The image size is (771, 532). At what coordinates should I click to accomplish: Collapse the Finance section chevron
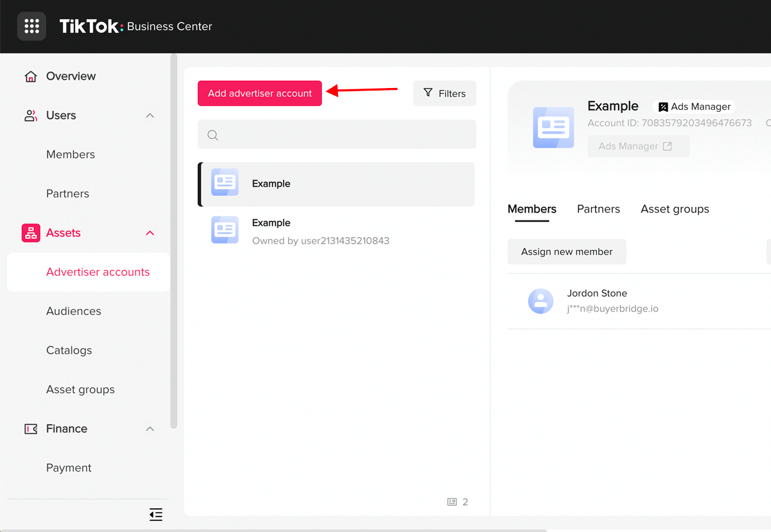click(x=150, y=429)
